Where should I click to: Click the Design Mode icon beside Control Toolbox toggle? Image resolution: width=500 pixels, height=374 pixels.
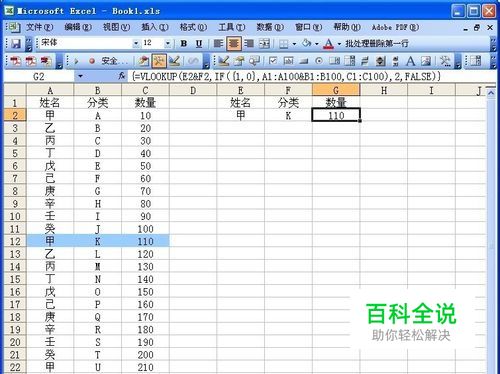point(174,61)
